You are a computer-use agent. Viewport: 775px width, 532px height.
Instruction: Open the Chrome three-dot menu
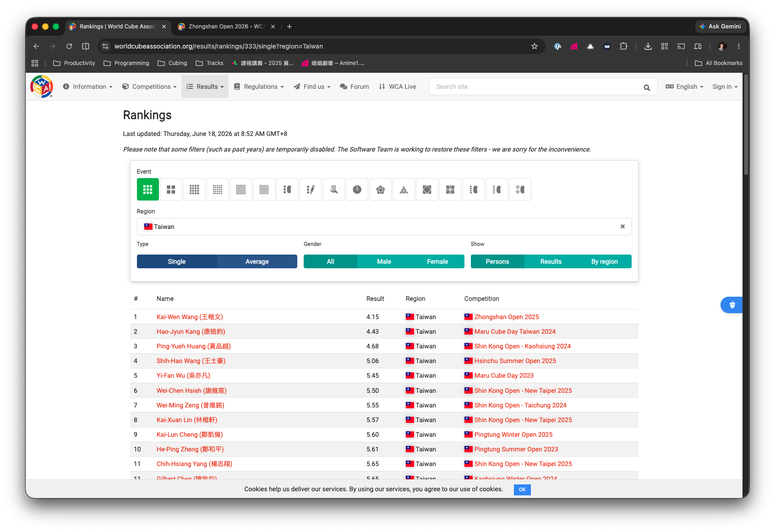[738, 46]
